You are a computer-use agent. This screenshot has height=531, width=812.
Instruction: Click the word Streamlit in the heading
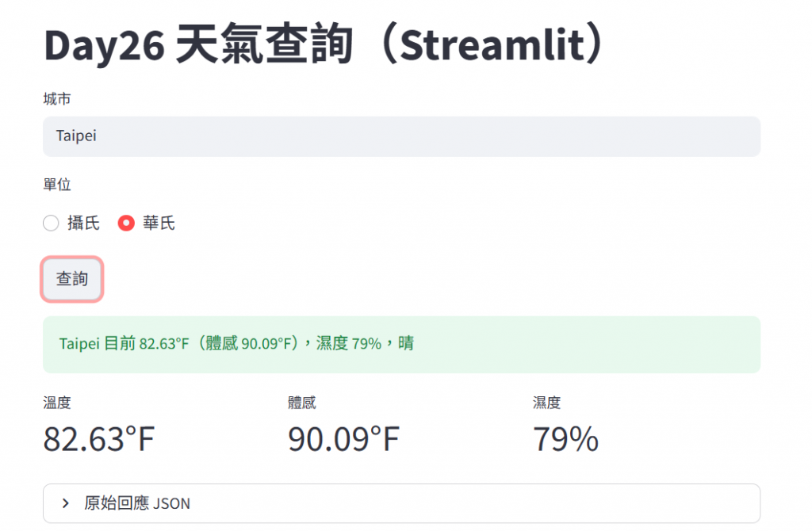click(x=492, y=45)
